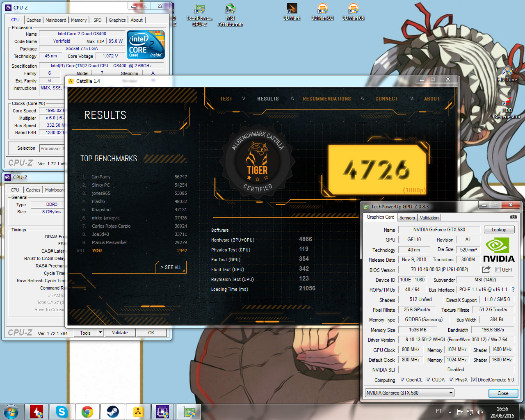Open Skype from the taskbar
The image size is (525, 420).
pos(62,412)
